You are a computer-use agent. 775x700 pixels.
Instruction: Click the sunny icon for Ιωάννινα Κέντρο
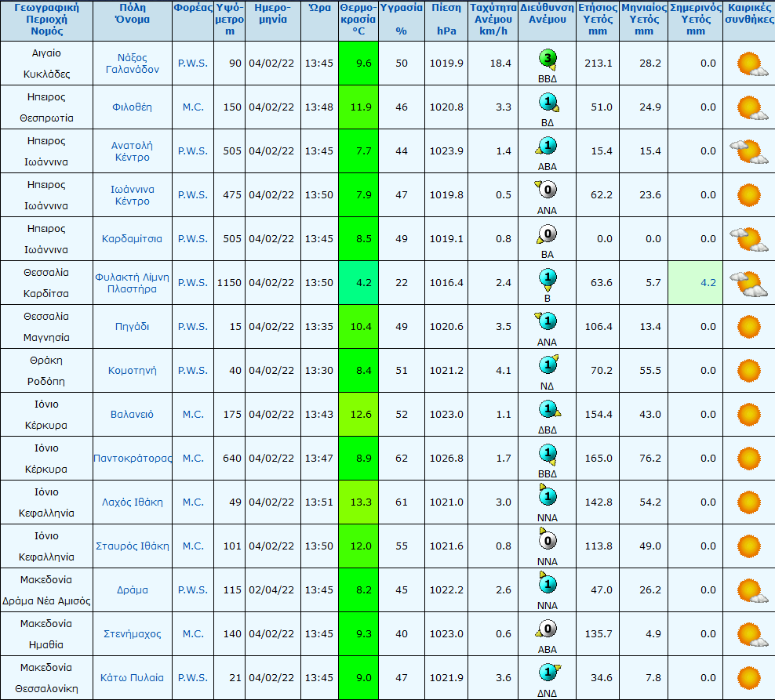pos(749,194)
